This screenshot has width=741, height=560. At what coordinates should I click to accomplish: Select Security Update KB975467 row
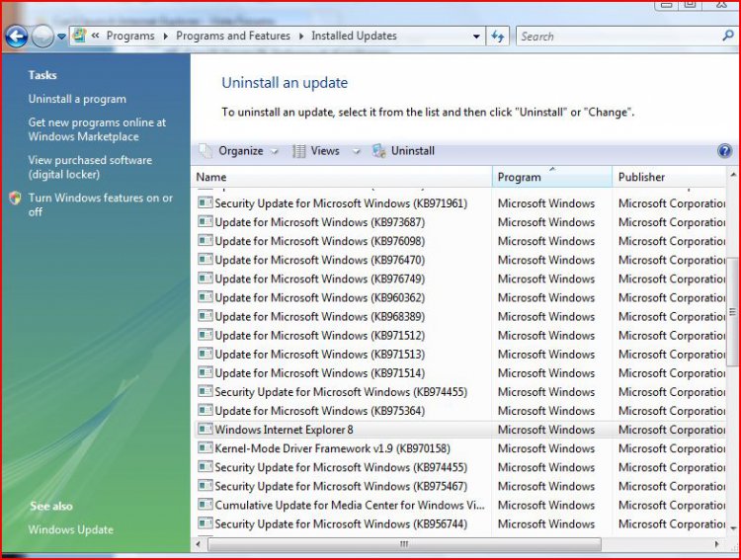pos(460,487)
